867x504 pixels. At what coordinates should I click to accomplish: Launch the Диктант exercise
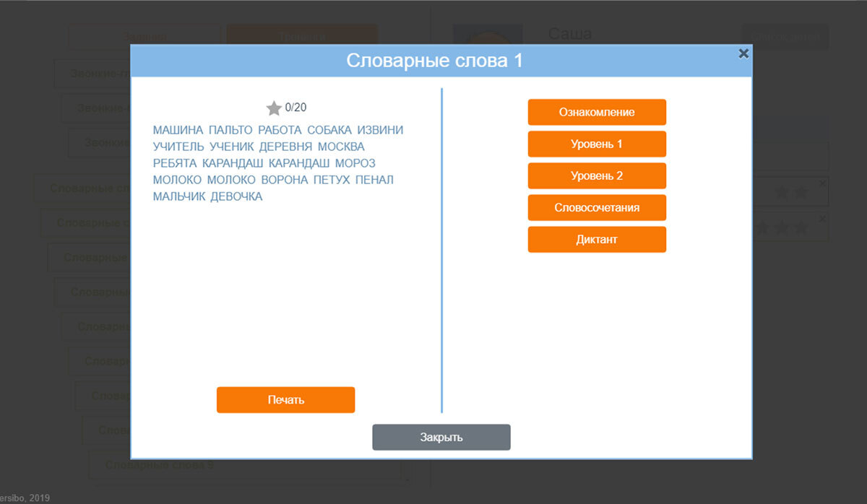597,240
